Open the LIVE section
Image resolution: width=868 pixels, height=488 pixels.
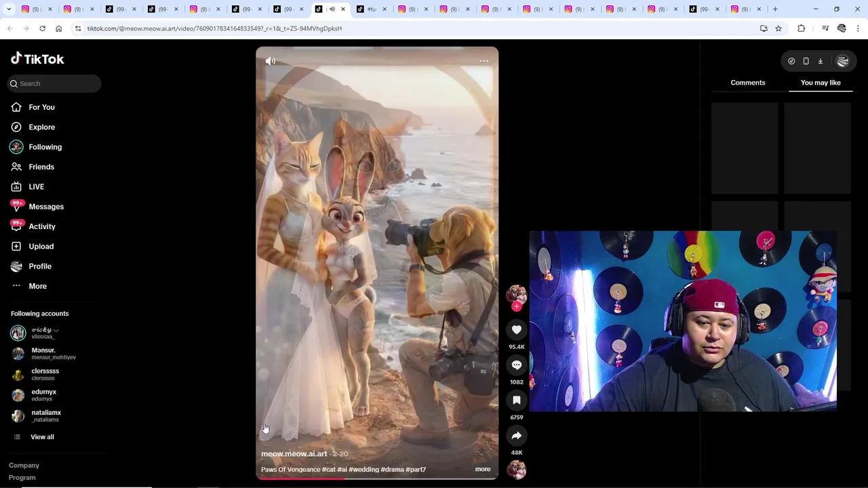click(36, 186)
